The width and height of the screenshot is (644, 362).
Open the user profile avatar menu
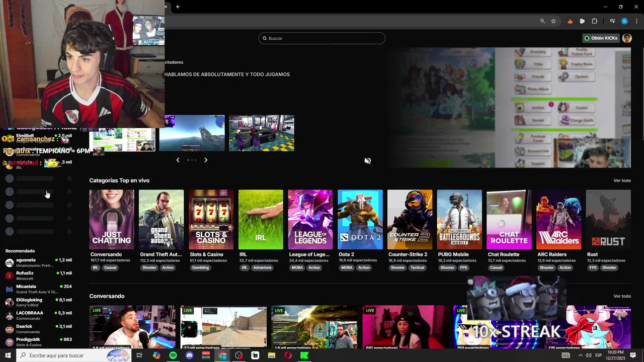(x=627, y=38)
